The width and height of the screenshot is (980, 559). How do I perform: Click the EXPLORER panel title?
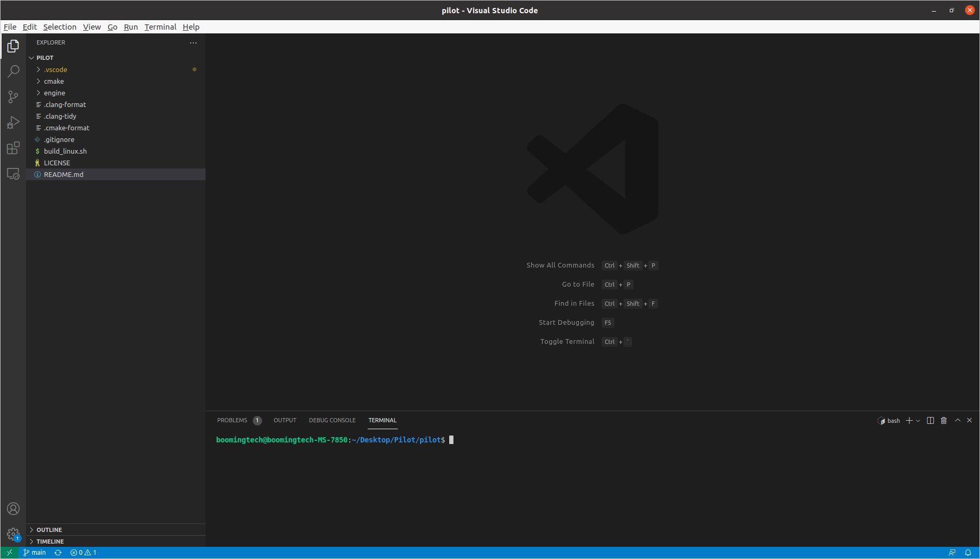click(51, 42)
